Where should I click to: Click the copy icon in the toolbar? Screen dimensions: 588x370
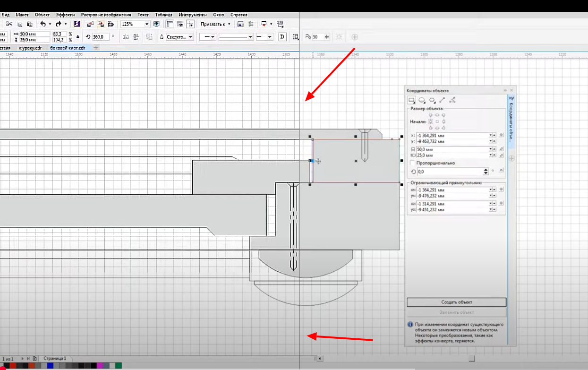tap(19, 24)
